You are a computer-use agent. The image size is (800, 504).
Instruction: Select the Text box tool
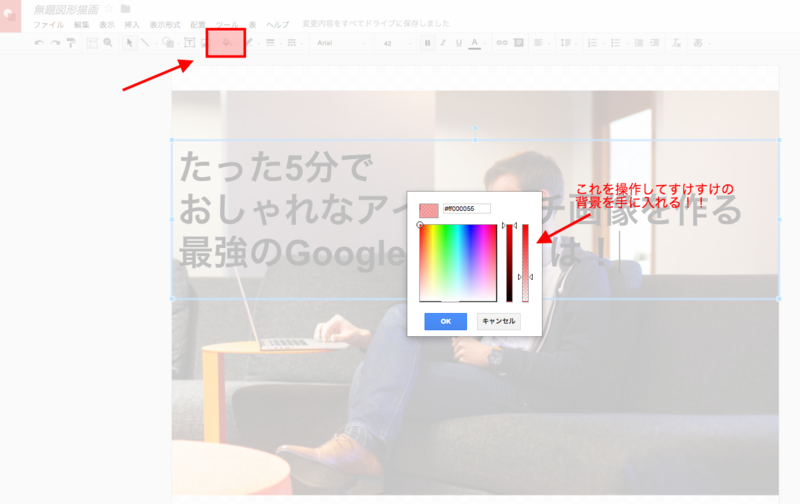tap(189, 43)
